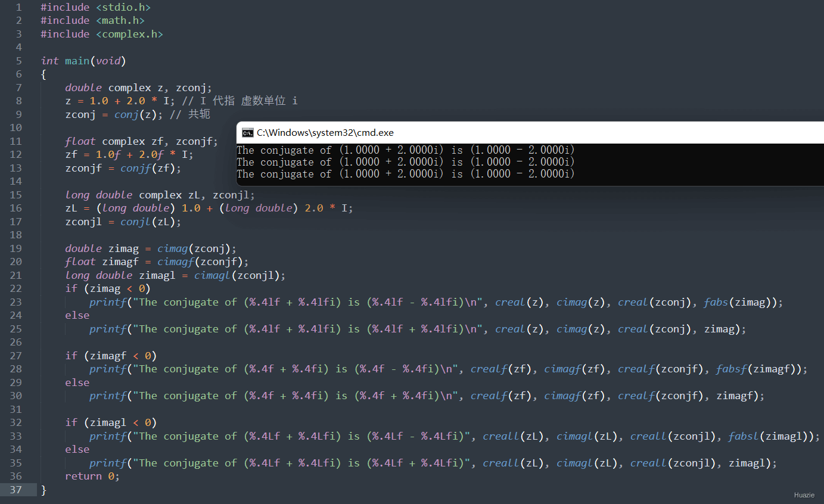Image resolution: width=824 pixels, height=504 pixels.
Task: Click gutter line number 18
Action: [15, 235]
